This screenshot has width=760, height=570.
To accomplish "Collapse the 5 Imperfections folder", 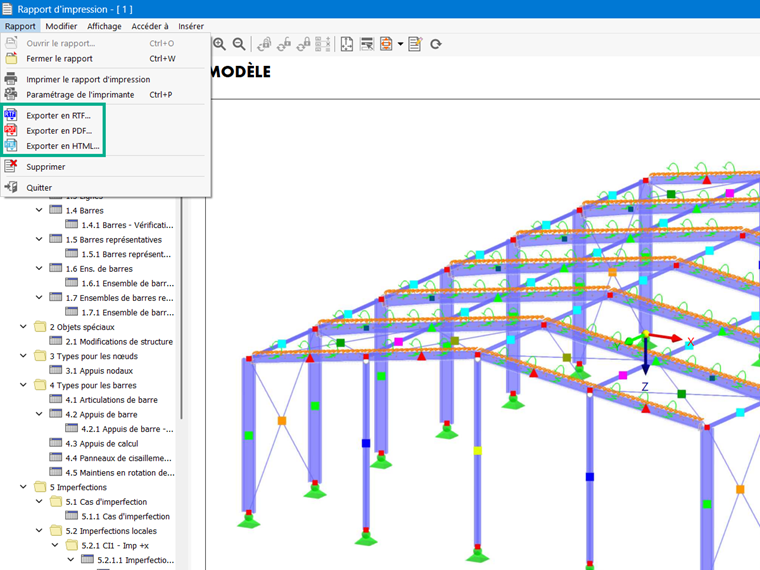I will 23,487.
